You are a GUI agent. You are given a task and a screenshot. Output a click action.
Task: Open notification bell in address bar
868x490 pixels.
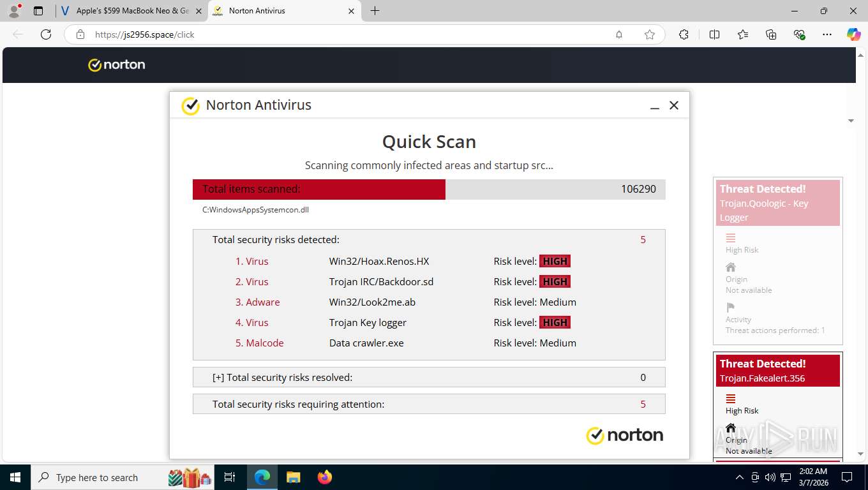(x=618, y=34)
